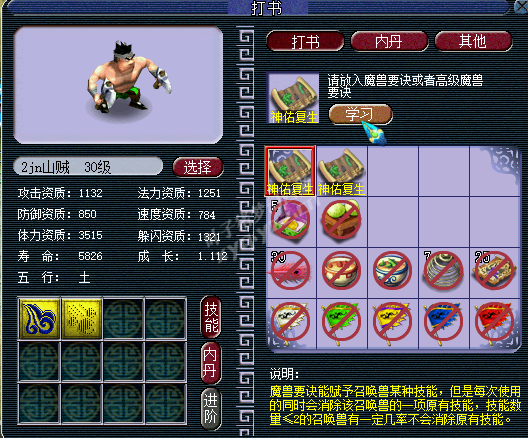Switch to the 内丹 tab
The width and height of the screenshot is (528, 438).
click(x=389, y=42)
